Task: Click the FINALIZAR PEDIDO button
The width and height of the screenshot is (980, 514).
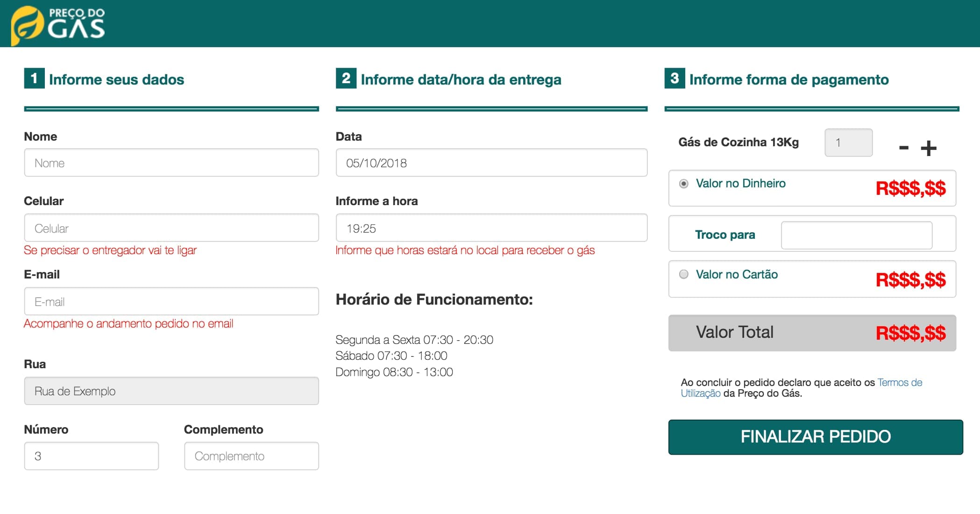Action: point(815,437)
